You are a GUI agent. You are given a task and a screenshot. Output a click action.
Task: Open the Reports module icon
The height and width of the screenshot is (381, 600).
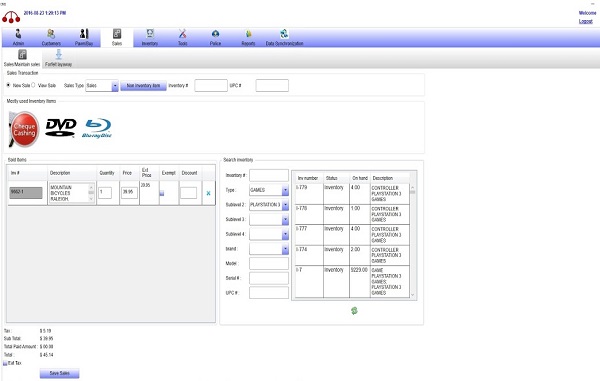[x=248, y=34]
